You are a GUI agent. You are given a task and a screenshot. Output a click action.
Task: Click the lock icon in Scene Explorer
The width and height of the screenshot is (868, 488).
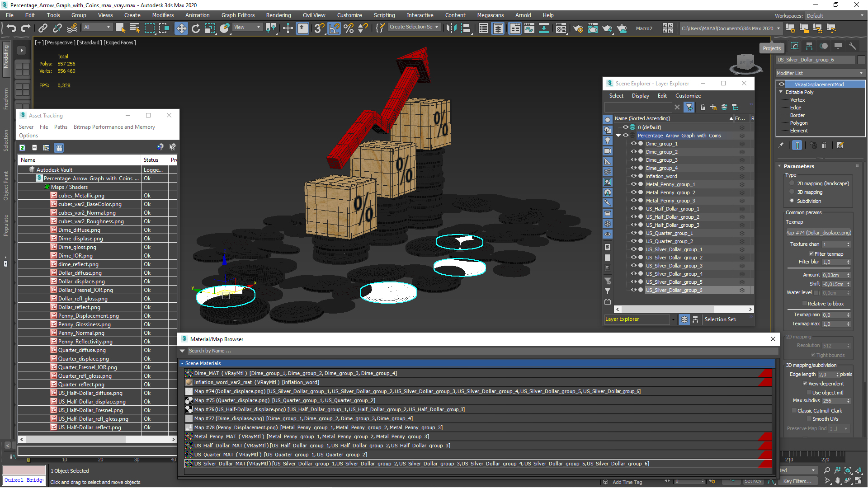703,107
